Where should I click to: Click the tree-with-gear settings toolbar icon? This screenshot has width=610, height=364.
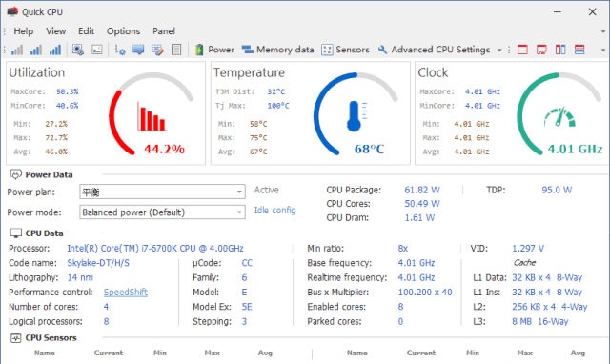(x=120, y=50)
